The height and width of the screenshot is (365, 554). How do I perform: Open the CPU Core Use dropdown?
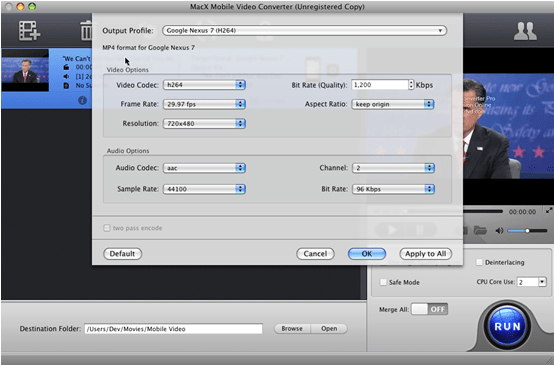click(x=532, y=282)
